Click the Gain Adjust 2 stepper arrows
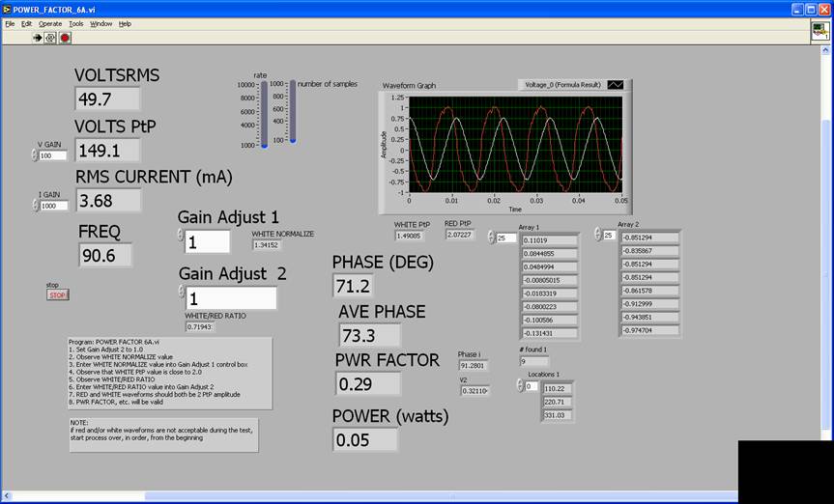834x504 pixels. coord(182,292)
